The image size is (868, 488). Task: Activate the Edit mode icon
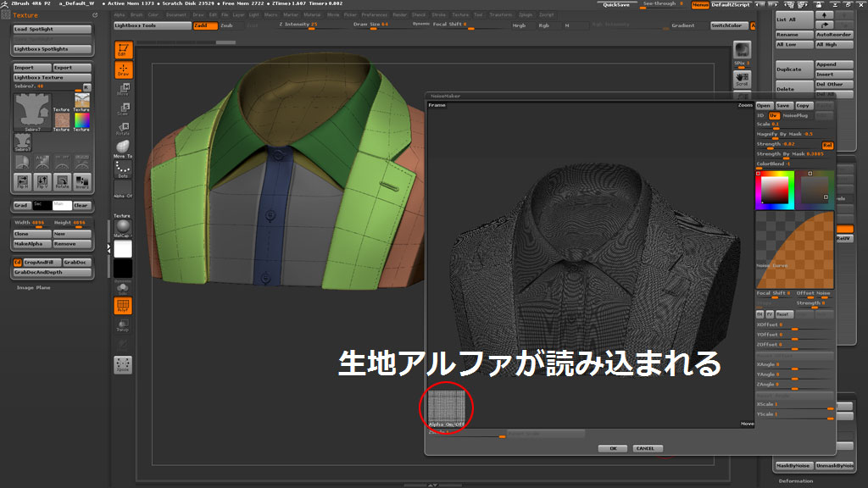coord(123,50)
